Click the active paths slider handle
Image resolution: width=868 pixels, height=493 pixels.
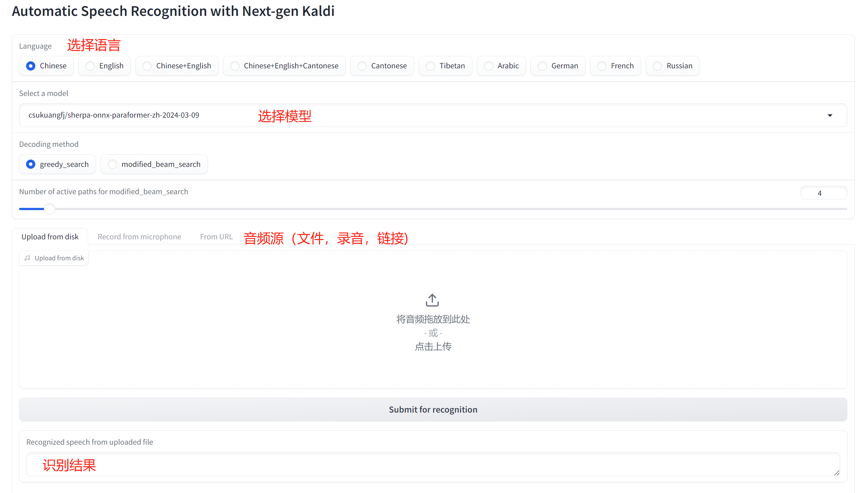50,209
